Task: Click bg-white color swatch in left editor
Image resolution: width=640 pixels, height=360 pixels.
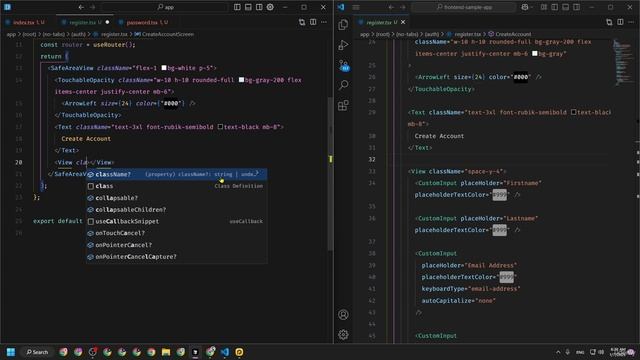Action: click(164, 68)
